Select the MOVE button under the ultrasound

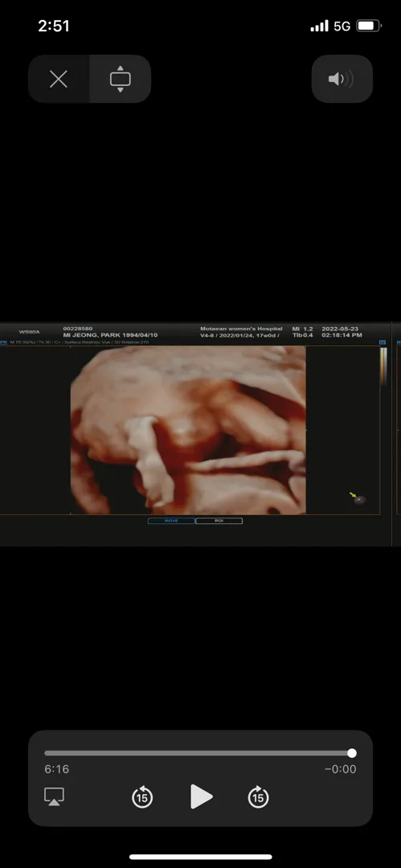(171, 521)
